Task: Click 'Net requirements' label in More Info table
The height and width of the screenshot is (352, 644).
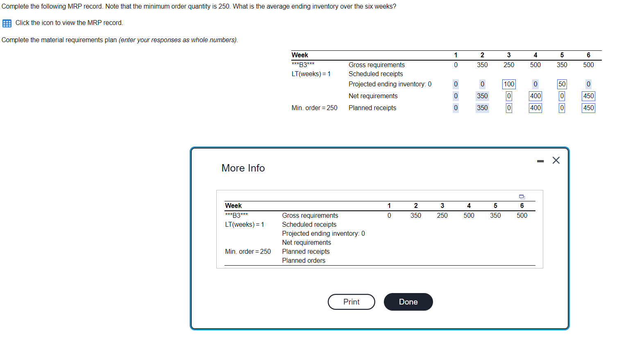Action: (306, 243)
